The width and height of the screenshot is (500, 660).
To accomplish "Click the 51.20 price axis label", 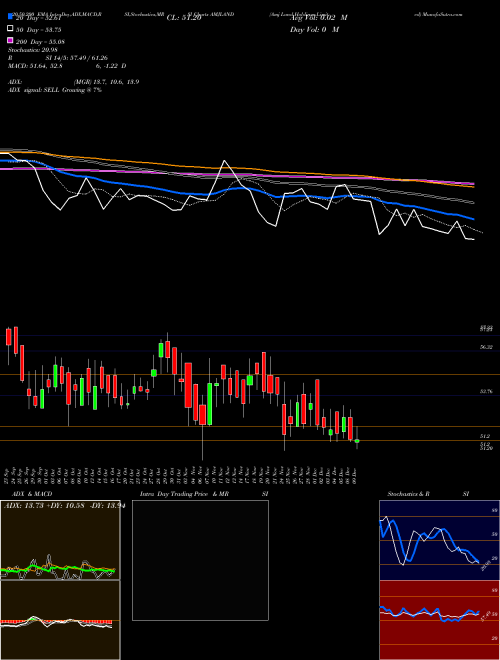I will [486, 449].
